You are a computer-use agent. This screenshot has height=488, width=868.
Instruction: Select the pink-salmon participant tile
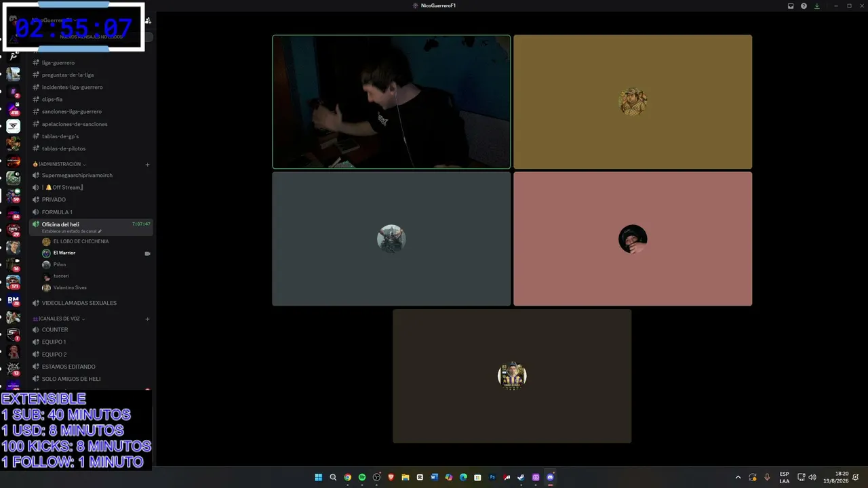[633, 239]
